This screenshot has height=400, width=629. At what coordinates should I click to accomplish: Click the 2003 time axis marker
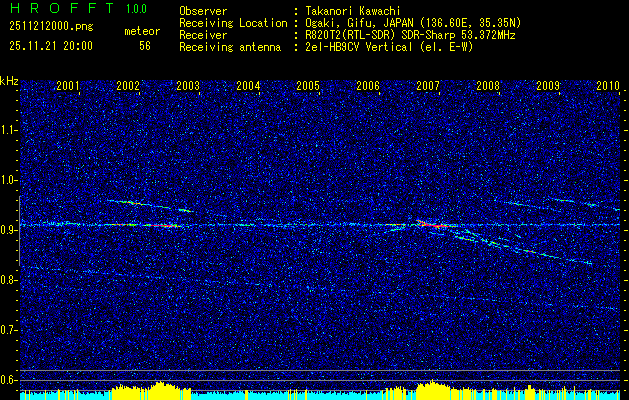click(x=188, y=85)
